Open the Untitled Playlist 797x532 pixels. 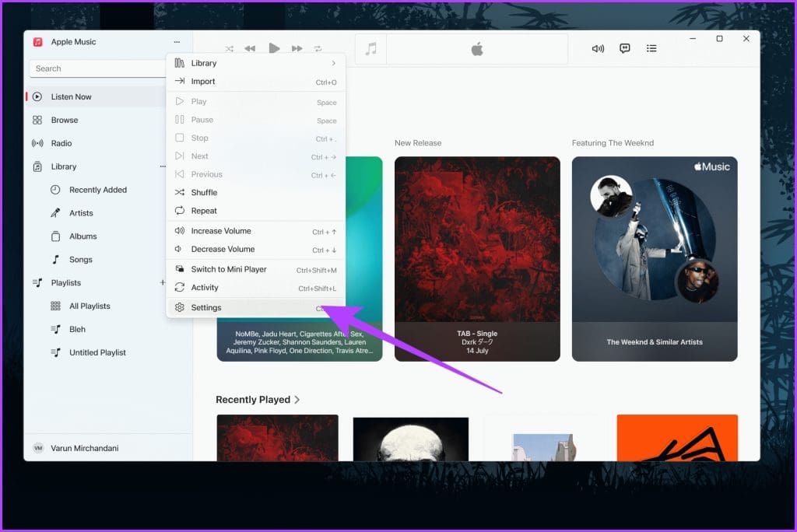click(97, 352)
